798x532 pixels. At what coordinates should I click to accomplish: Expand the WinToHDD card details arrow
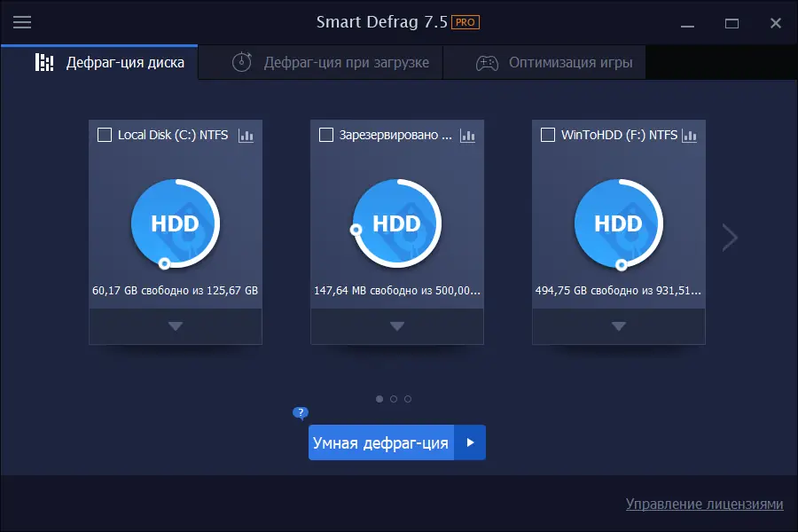coord(618,326)
